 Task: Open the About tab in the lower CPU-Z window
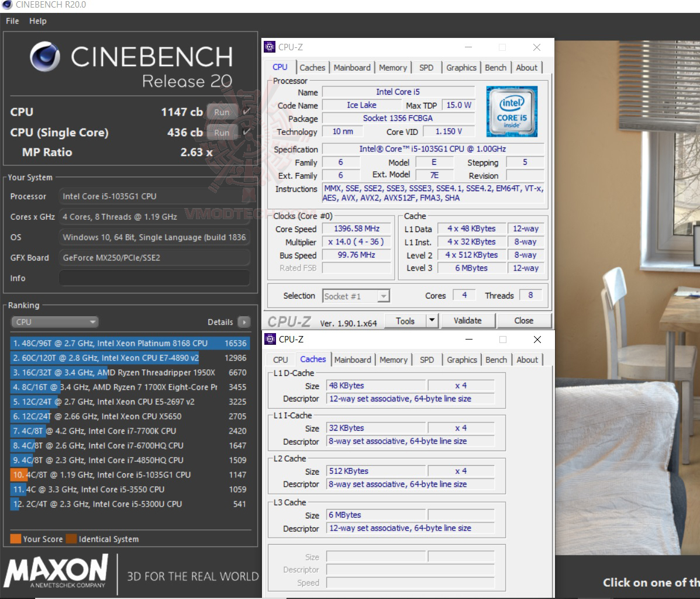click(x=527, y=360)
